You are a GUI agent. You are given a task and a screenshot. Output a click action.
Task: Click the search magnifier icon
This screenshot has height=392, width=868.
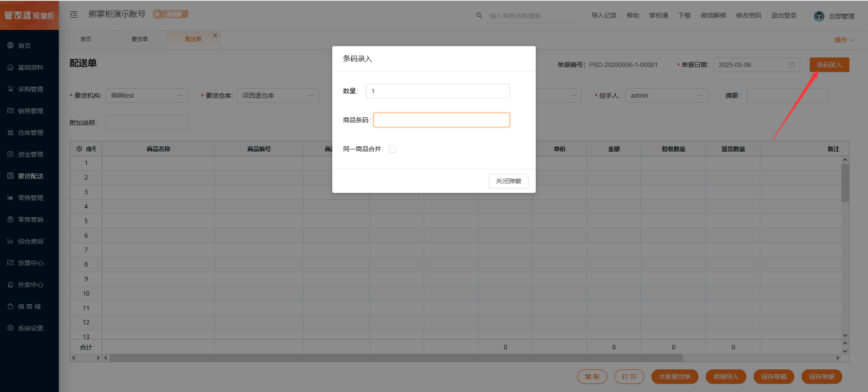[479, 15]
